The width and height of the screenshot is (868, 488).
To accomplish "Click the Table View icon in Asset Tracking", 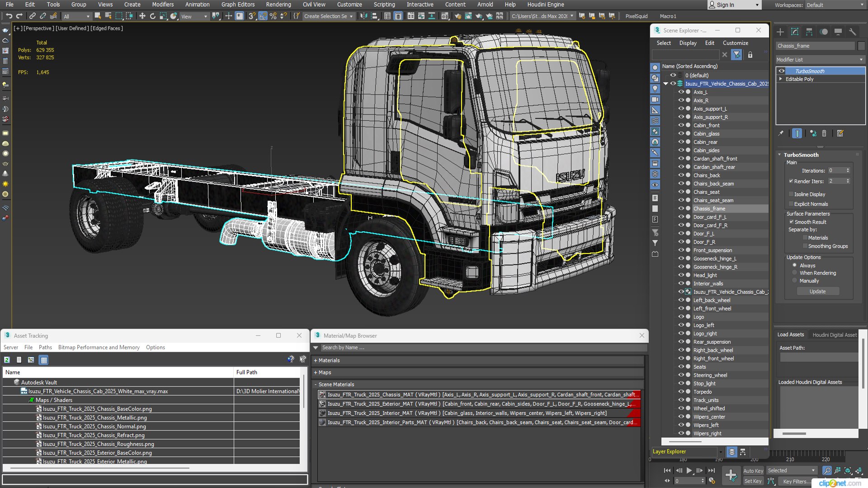I will [x=44, y=360].
